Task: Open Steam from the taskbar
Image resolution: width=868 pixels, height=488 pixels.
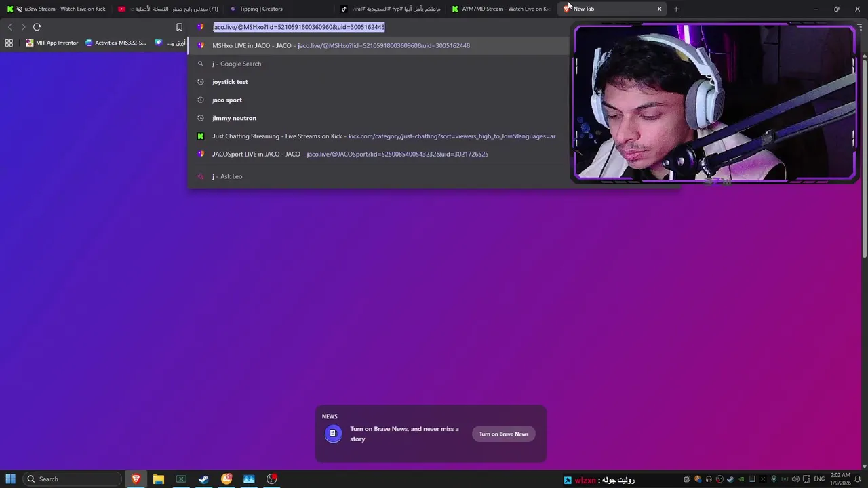Action: [x=203, y=479]
